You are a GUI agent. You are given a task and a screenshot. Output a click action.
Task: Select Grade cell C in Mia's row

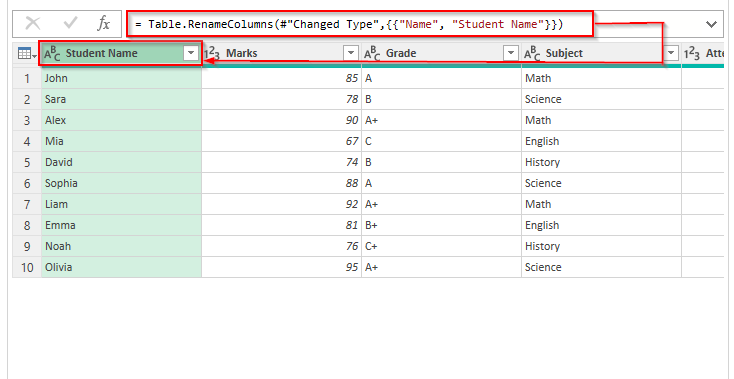(441, 141)
